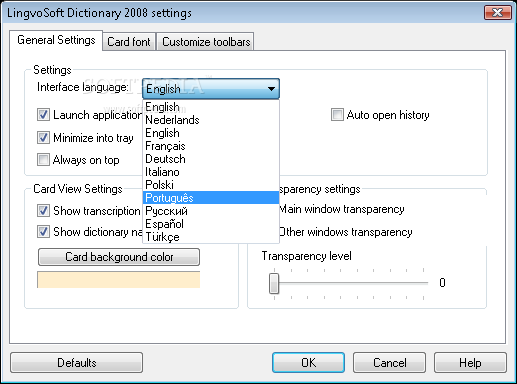Click the Card background color button

[119, 257]
